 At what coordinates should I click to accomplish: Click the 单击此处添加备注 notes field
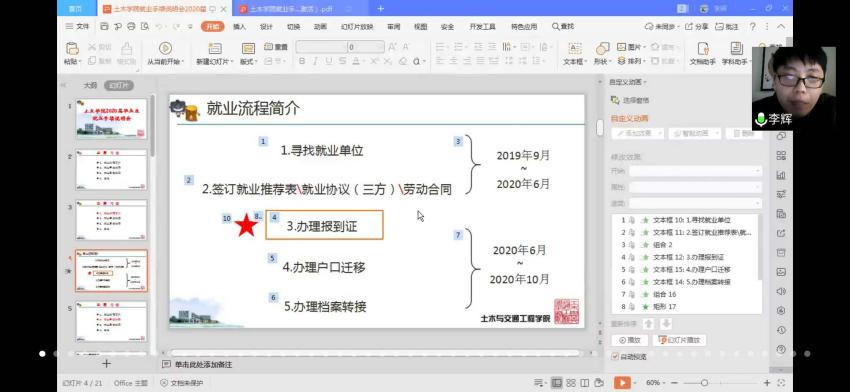point(203,365)
